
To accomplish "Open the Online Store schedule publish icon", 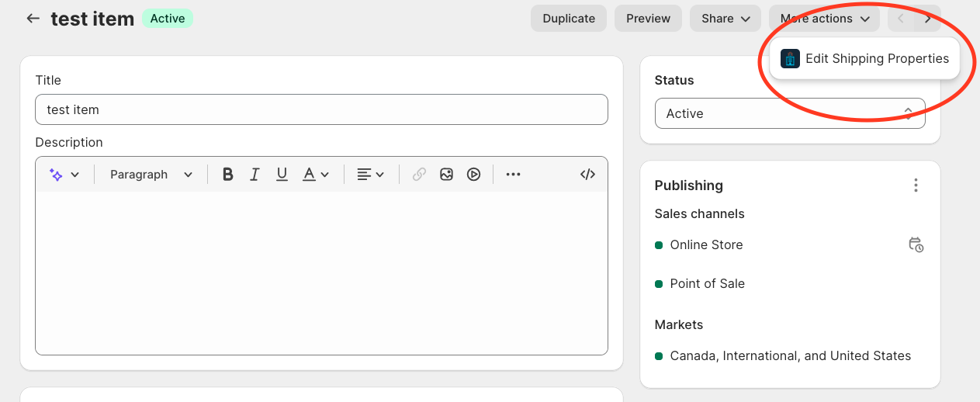I will pyautogui.click(x=916, y=244).
